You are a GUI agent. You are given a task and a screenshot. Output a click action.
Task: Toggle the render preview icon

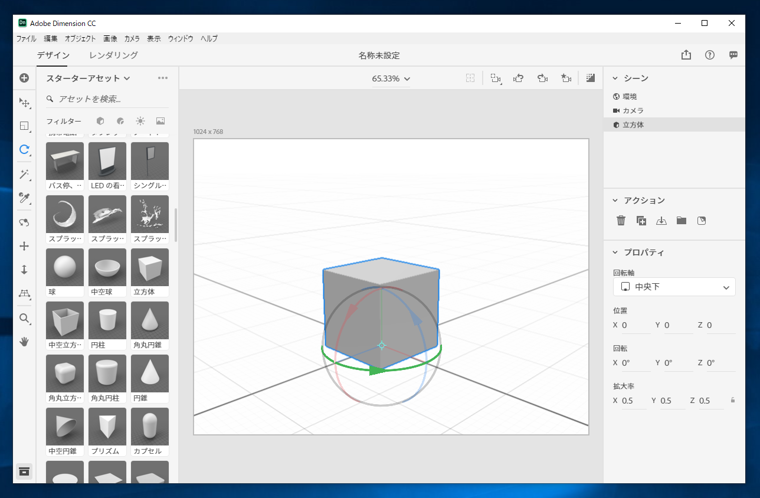click(590, 78)
